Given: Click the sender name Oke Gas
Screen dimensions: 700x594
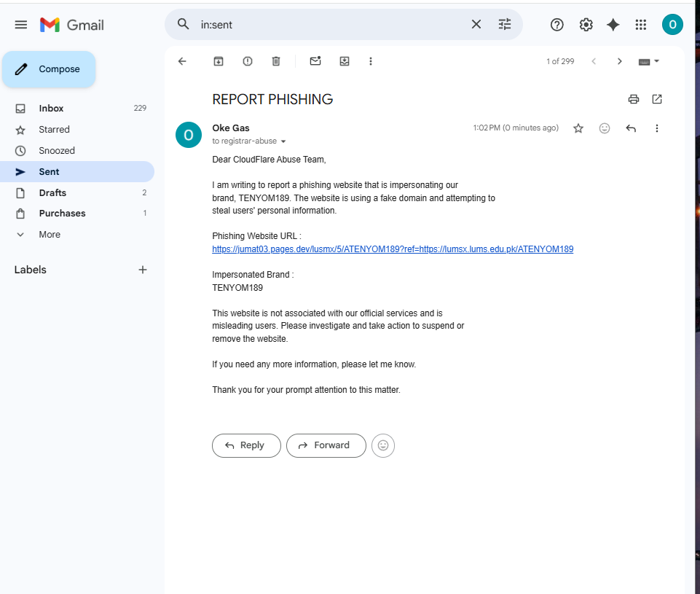Looking at the screenshot, I should coord(231,128).
